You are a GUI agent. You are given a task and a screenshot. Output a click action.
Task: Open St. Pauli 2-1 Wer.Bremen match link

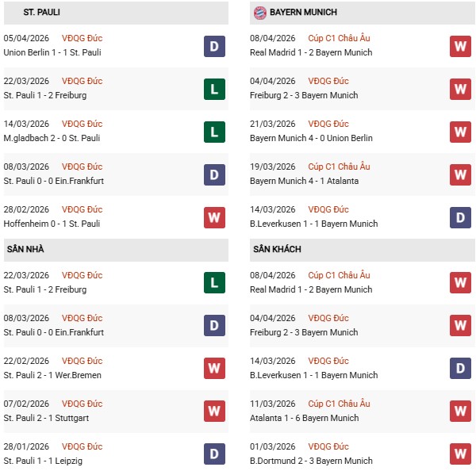point(53,375)
